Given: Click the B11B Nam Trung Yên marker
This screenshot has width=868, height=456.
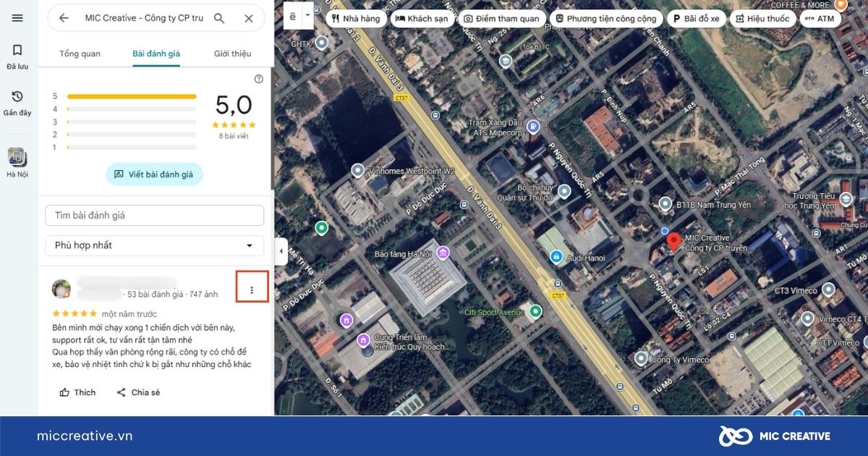Looking at the screenshot, I should coord(665,205).
